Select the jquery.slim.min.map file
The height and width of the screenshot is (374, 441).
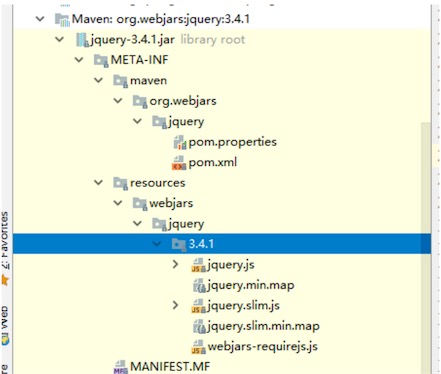click(263, 326)
